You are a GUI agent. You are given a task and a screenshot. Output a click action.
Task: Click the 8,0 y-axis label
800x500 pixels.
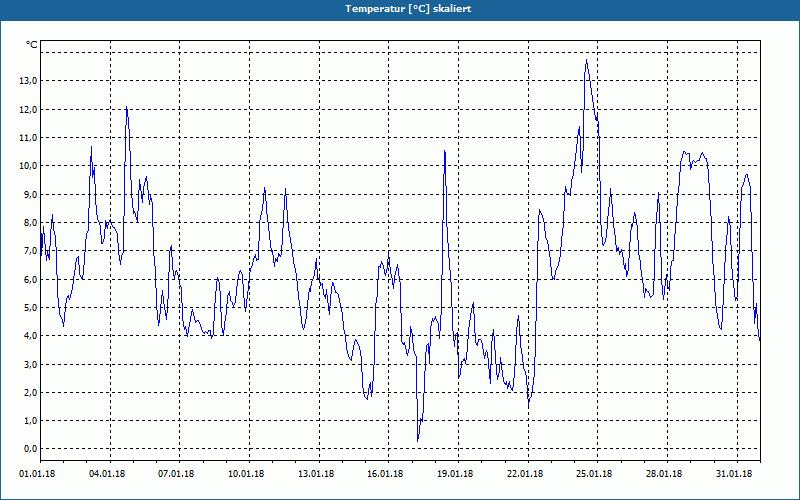pyautogui.click(x=30, y=222)
